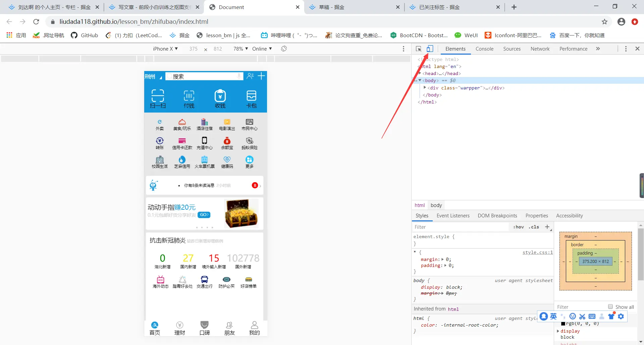Reload the current page
644x345 pixels.
[36, 22]
